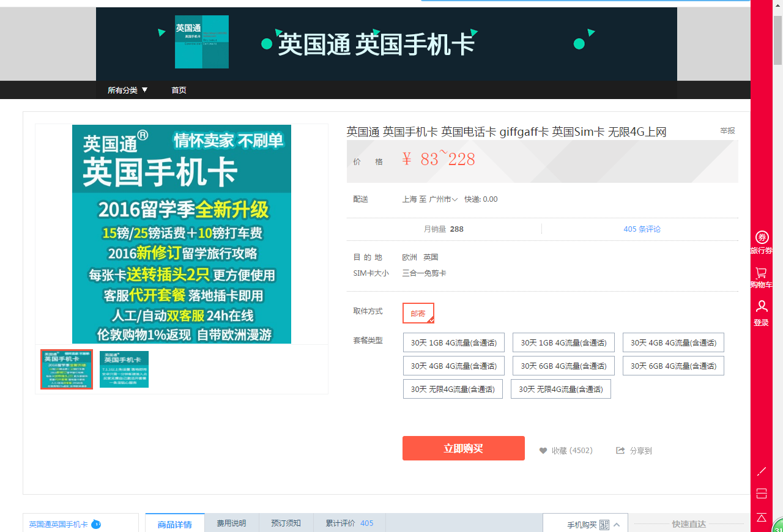Click the price text ¥ 83~228
Screen dimensions: 783x532
tap(439, 159)
